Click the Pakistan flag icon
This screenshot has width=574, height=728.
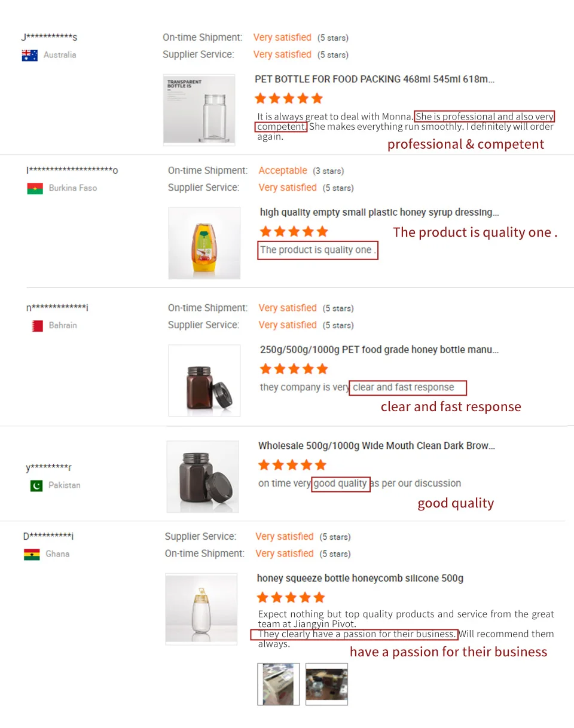pyautogui.click(x=36, y=485)
